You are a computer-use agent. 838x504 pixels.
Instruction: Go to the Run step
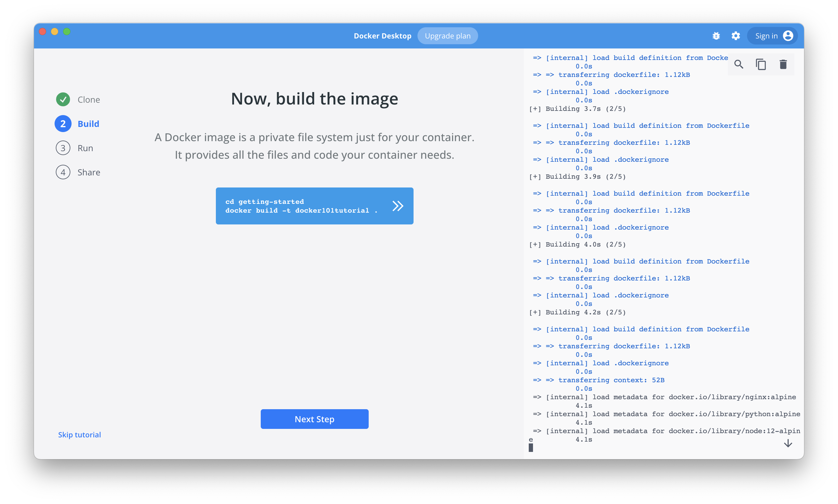tap(85, 148)
